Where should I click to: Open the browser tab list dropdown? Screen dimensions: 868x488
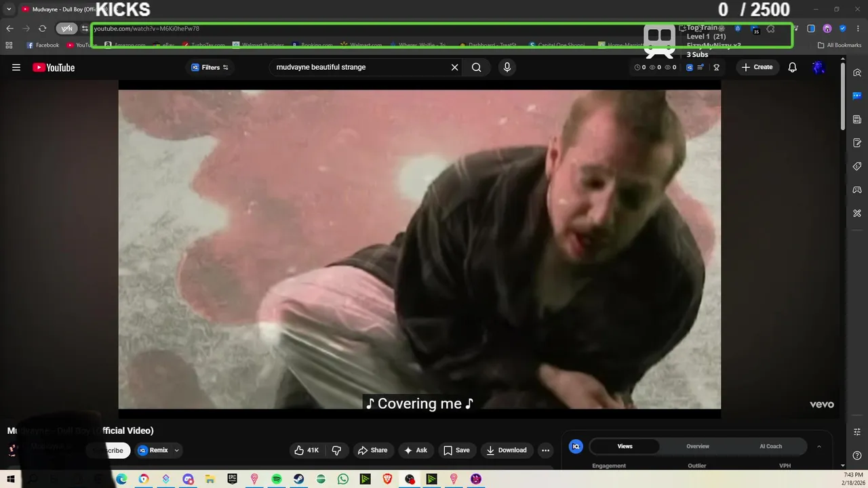click(9, 9)
